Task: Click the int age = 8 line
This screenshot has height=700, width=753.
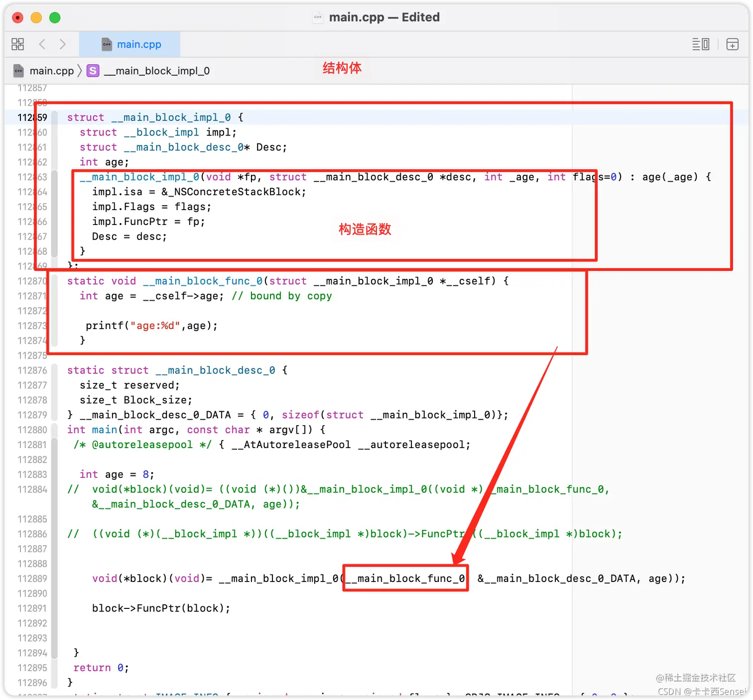Action: [x=117, y=474]
